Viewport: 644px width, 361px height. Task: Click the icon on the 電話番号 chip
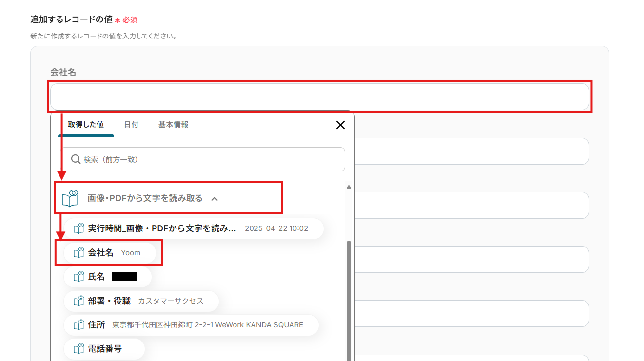(x=78, y=349)
